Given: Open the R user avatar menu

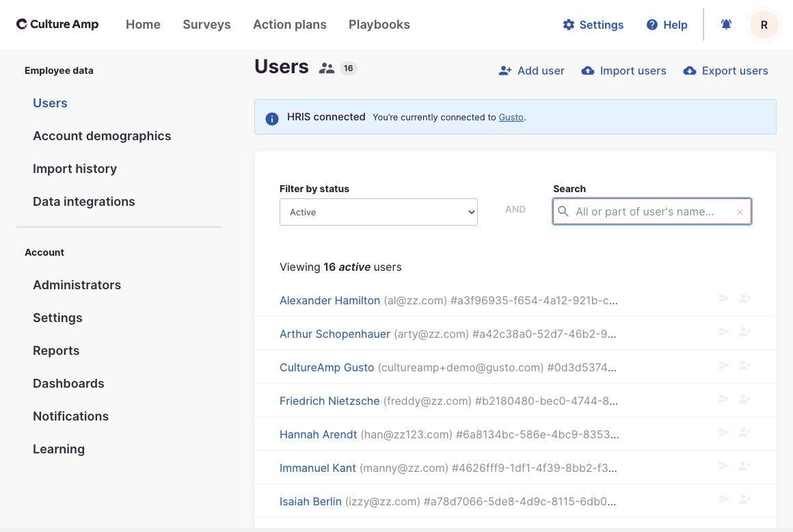Looking at the screenshot, I should pos(764,25).
